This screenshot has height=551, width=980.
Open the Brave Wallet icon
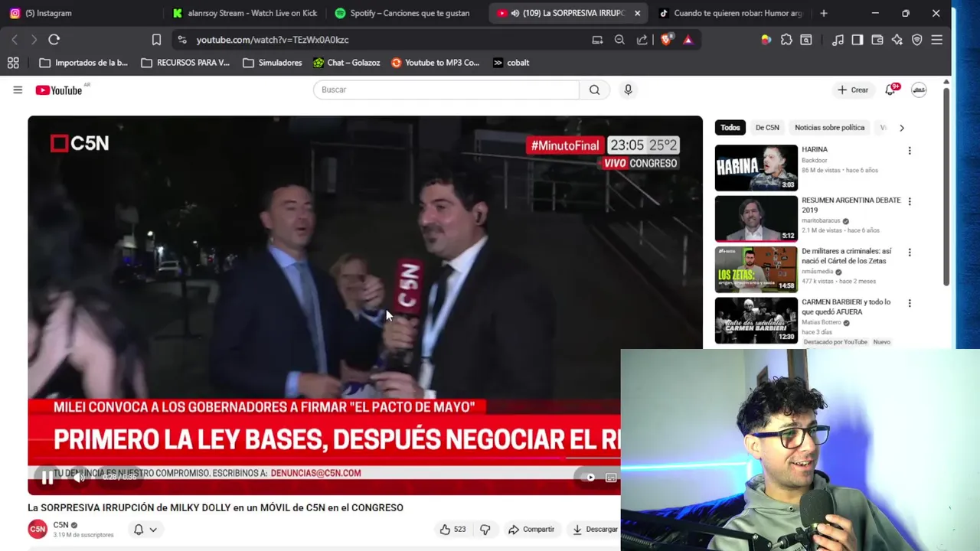877,40
